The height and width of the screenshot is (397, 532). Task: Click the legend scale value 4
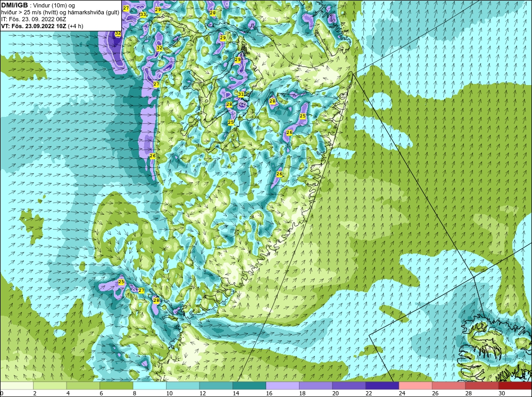click(68, 393)
